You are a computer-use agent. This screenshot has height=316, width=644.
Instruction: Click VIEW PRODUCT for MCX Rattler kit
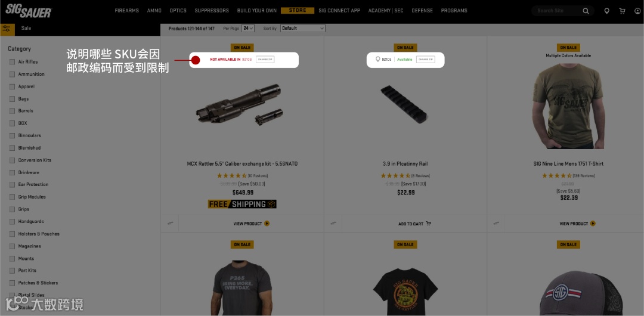(252, 224)
